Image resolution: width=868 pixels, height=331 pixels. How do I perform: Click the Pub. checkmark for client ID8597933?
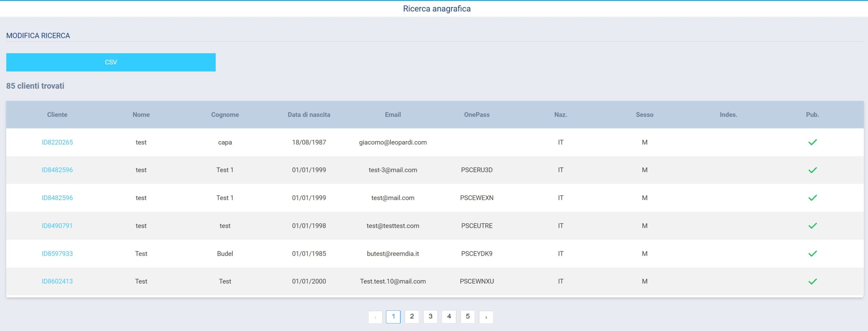point(812,254)
